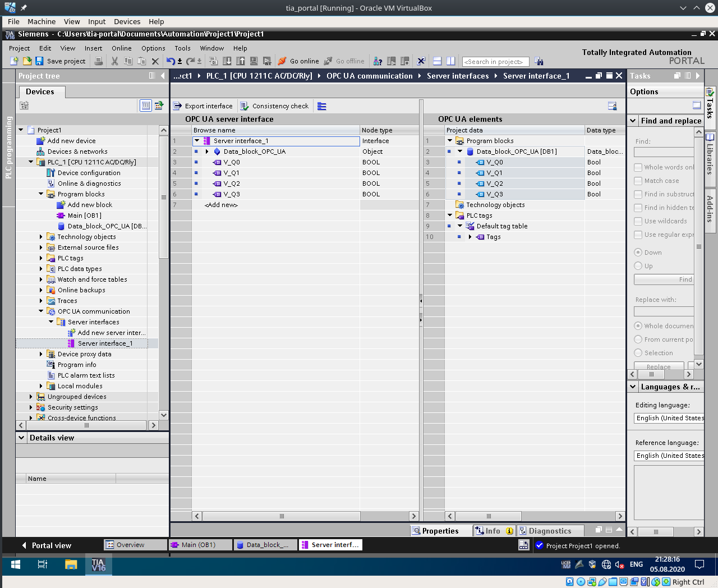Click the project tree icon under Devices tab
The width and height of the screenshot is (718, 588).
24,105
